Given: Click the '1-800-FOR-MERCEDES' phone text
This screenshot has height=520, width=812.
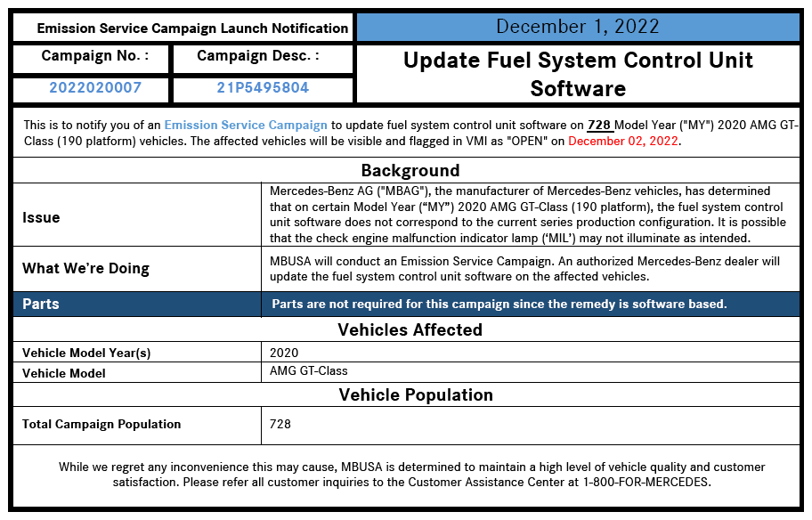Looking at the screenshot, I should coord(646,483).
